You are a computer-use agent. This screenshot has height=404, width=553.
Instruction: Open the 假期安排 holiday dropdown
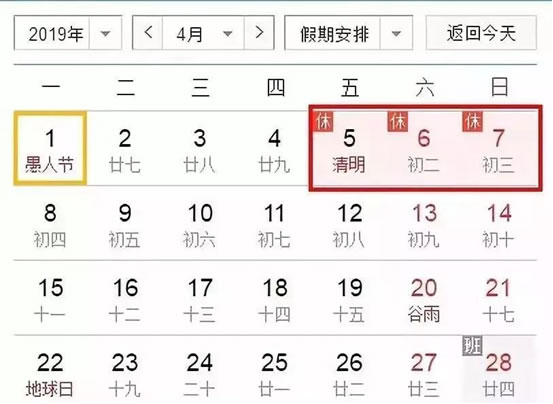(348, 33)
